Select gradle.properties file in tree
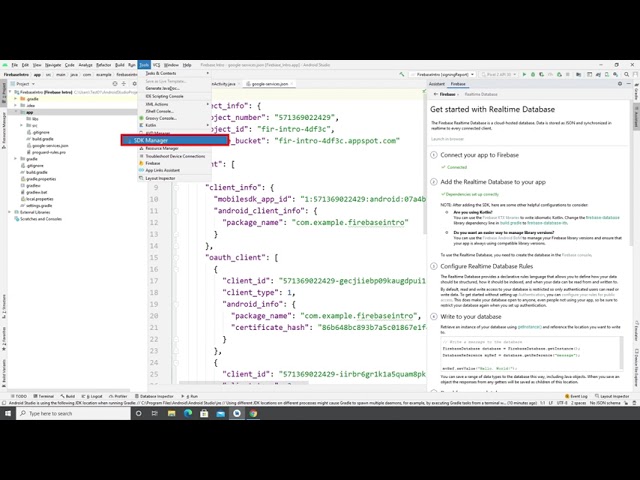The height and width of the screenshot is (480, 640). point(41,179)
